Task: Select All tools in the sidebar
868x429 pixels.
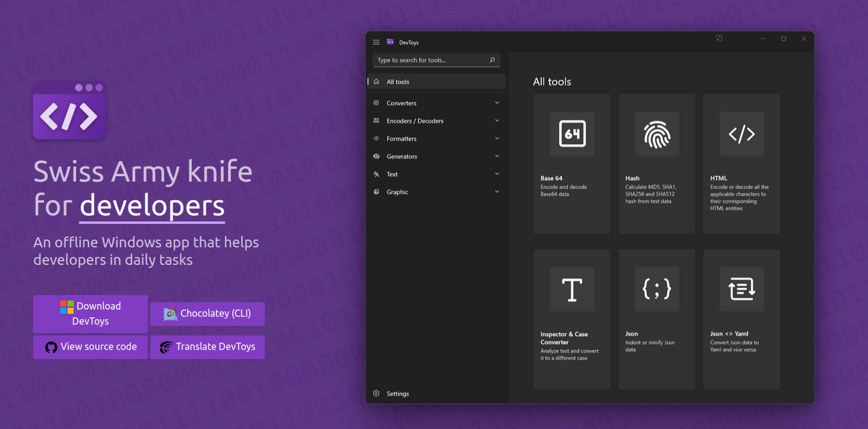Action: [x=398, y=82]
